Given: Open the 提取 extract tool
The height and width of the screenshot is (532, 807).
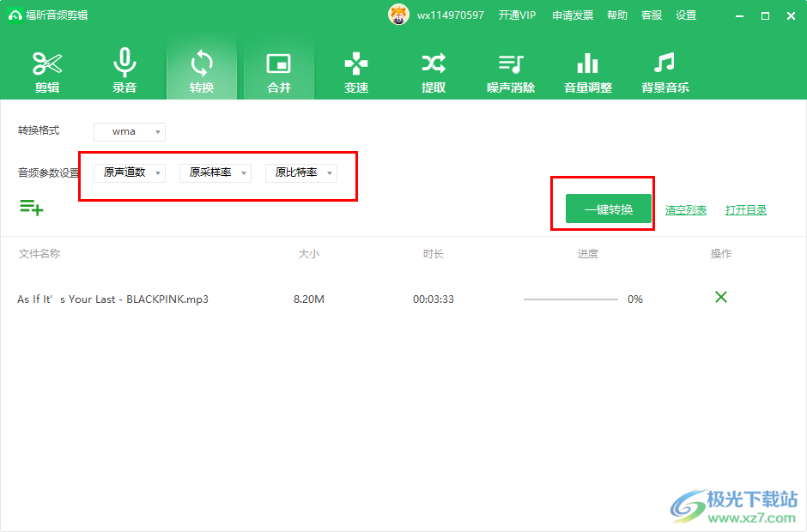Looking at the screenshot, I should pos(434,71).
